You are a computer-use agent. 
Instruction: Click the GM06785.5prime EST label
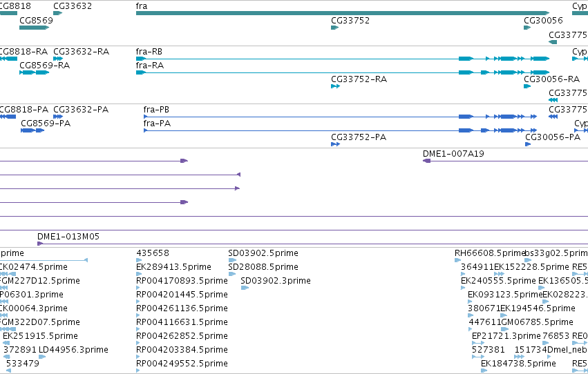click(537, 322)
